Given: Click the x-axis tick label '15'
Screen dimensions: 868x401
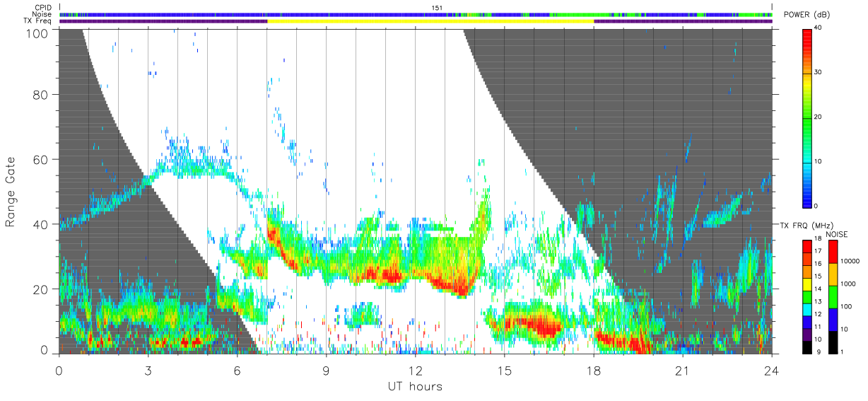Looking at the screenshot, I should [504, 371].
